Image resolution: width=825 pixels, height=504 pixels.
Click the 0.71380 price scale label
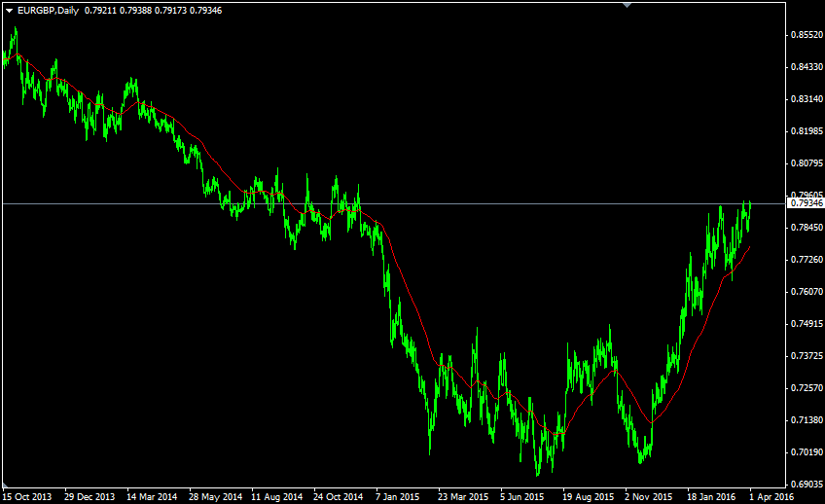pos(807,419)
